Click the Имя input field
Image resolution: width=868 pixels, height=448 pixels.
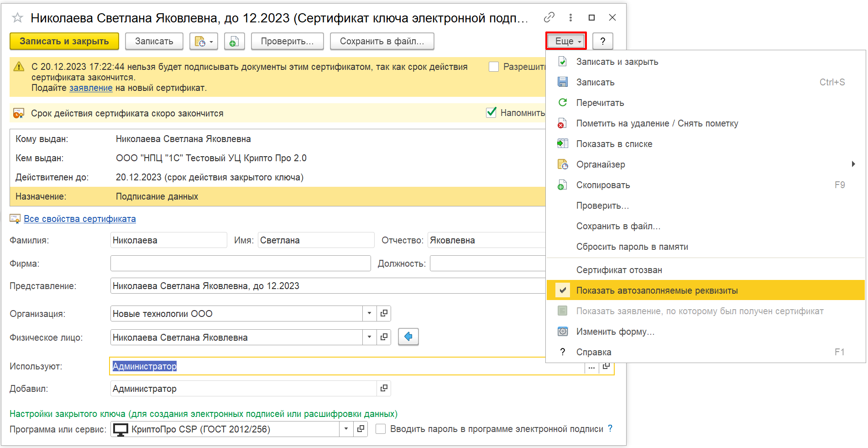tap(316, 240)
